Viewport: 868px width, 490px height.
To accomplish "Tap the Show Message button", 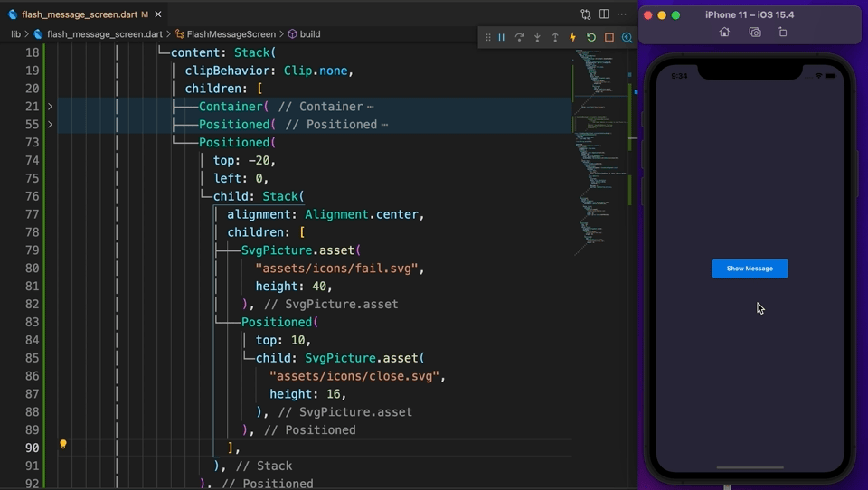I will (x=750, y=269).
